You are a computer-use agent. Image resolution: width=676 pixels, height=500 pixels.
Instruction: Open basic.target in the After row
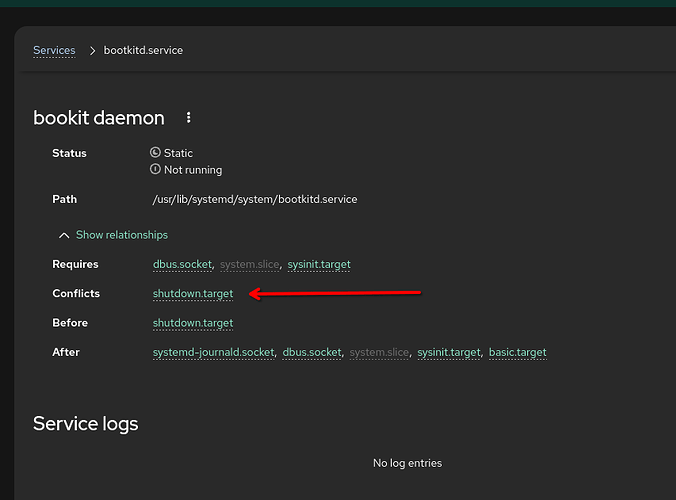[x=518, y=352]
